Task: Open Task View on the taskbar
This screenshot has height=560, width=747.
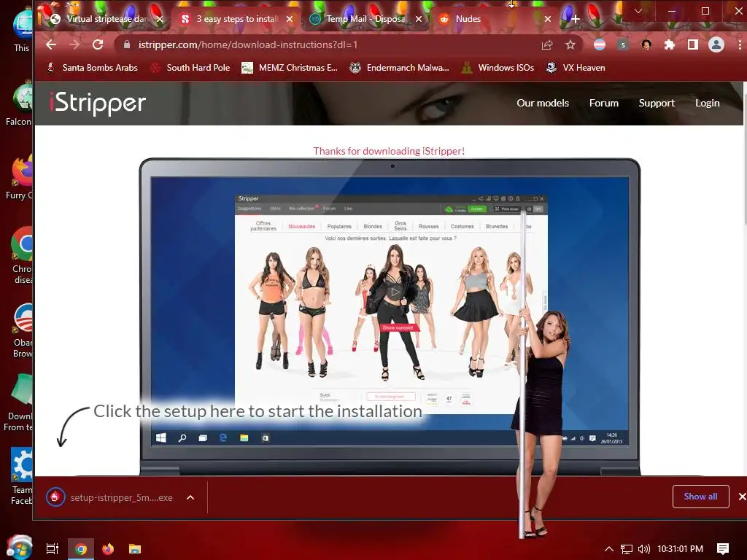Action: [53, 548]
